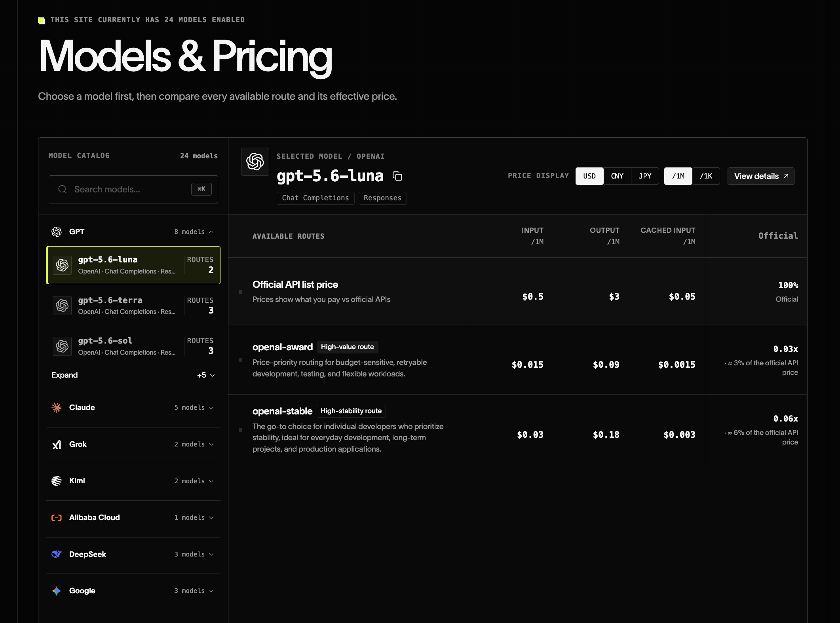This screenshot has height=623, width=840.
Task: Click the Kimi logo icon
Action: click(x=57, y=481)
